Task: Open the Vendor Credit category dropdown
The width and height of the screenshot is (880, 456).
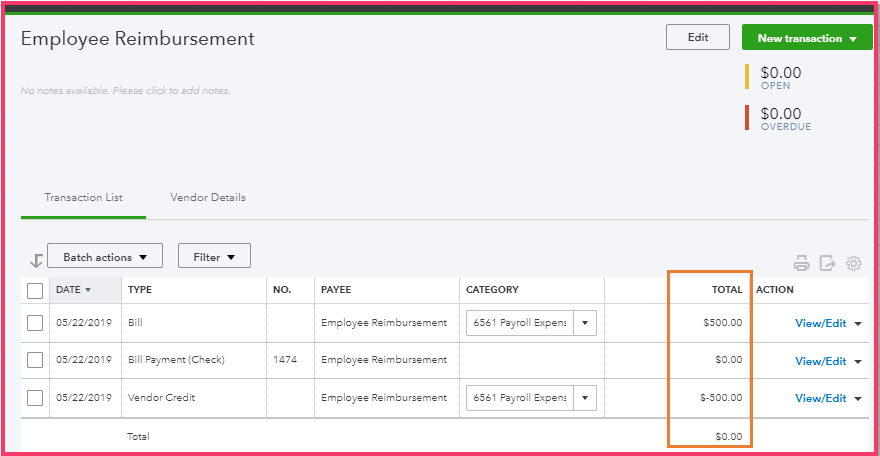Action: [584, 398]
